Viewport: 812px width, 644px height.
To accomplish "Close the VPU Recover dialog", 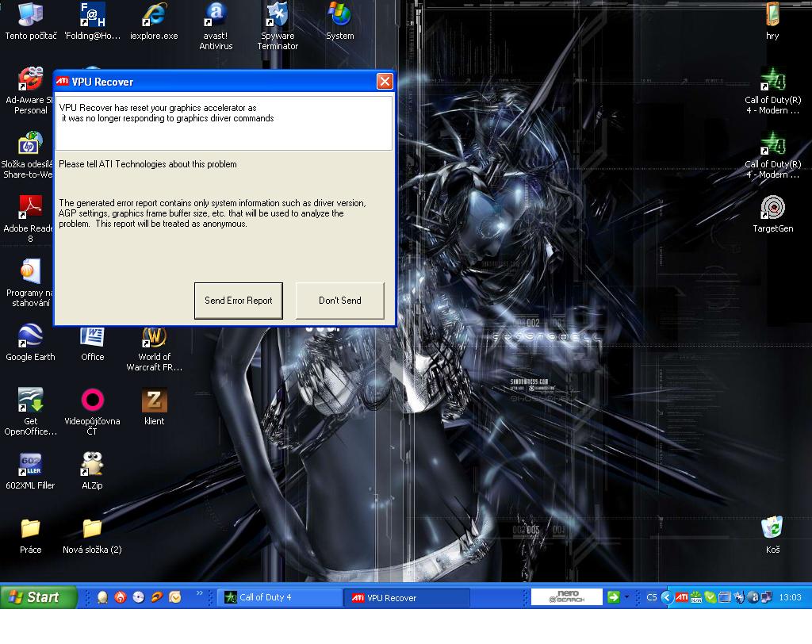I will 385,82.
